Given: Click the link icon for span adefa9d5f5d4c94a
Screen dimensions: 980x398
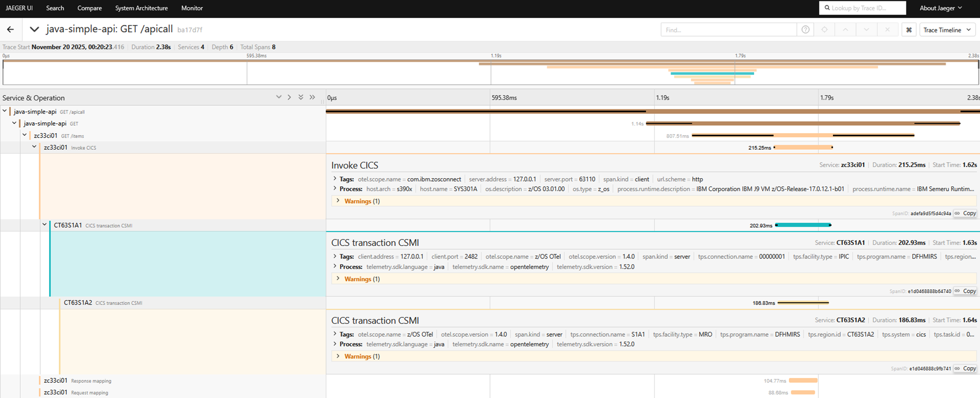Looking at the screenshot, I should tap(957, 213).
